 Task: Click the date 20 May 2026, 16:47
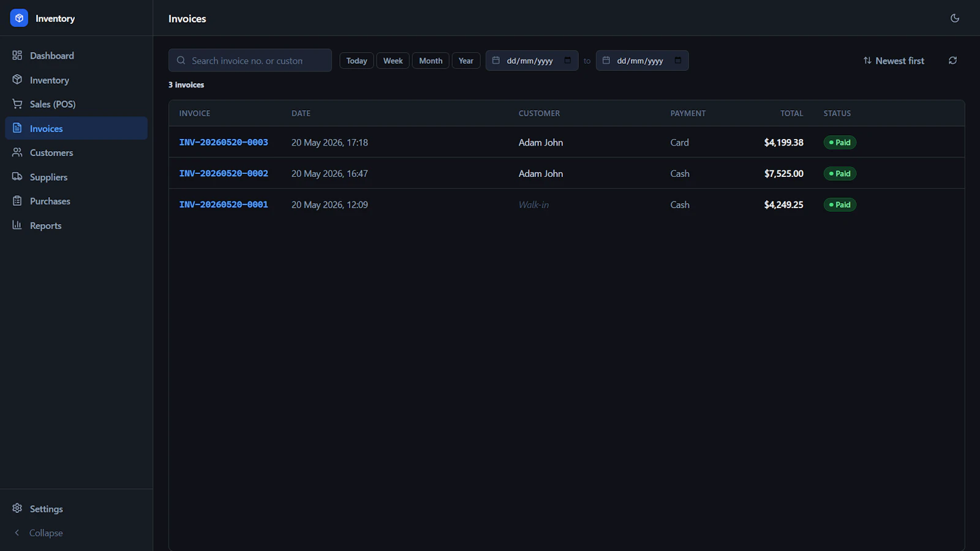coord(330,173)
